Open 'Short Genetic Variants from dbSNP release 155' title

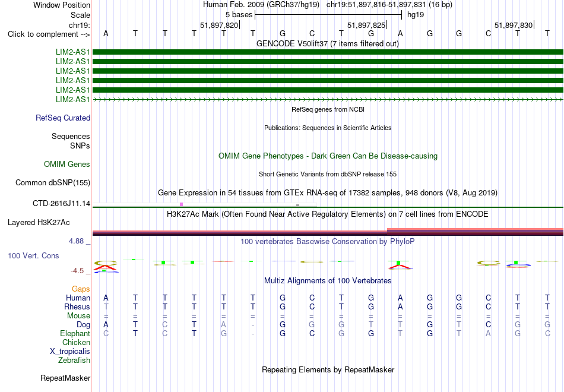pos(328,174)
